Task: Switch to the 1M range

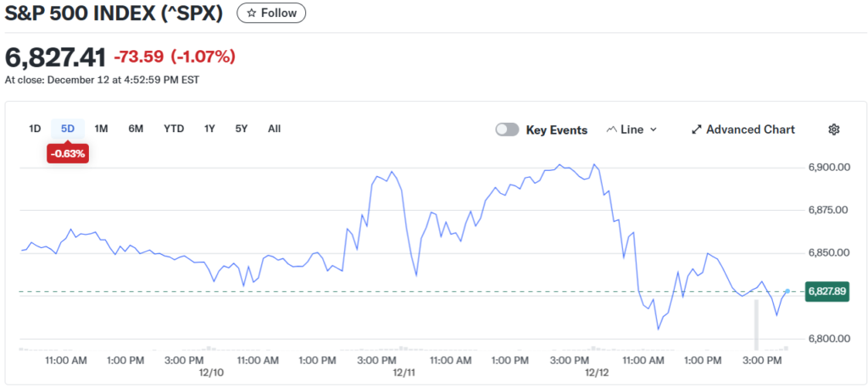Action: 101,129
